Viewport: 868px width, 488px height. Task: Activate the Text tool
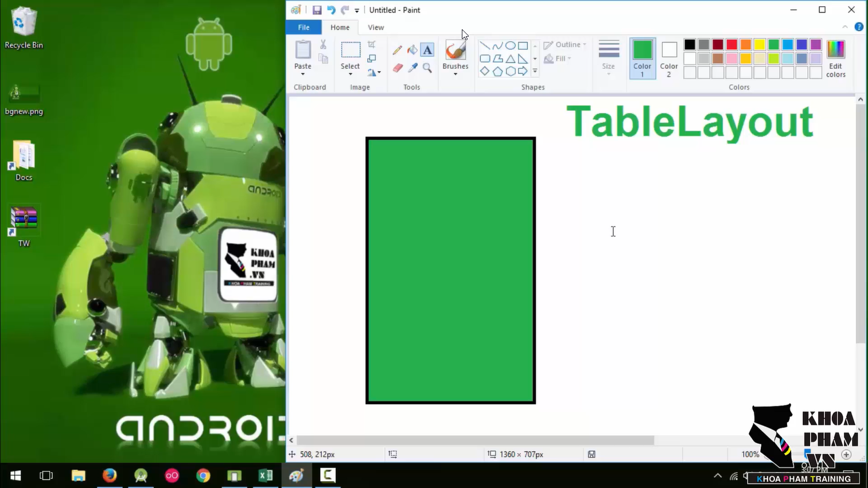coord(427,50)
